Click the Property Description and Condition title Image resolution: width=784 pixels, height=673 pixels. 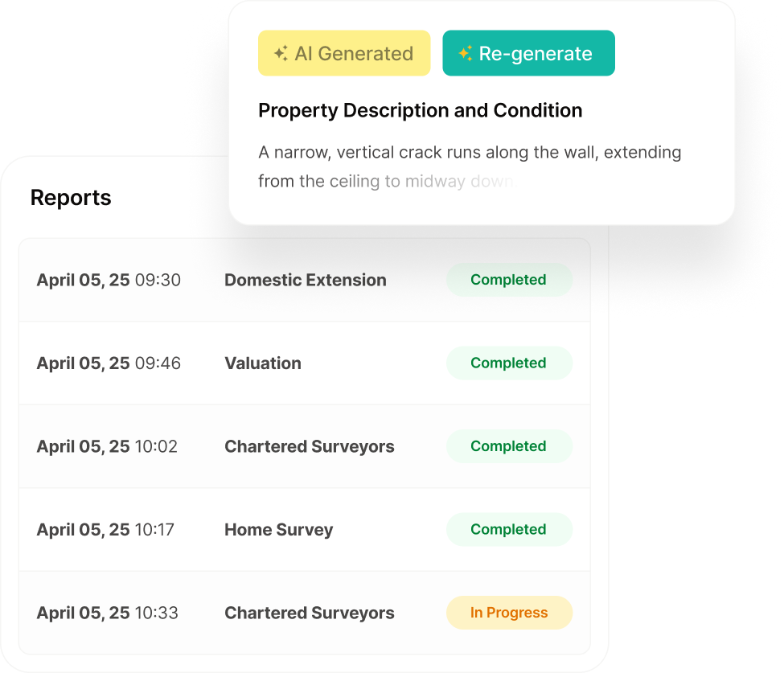click(420, 110)
